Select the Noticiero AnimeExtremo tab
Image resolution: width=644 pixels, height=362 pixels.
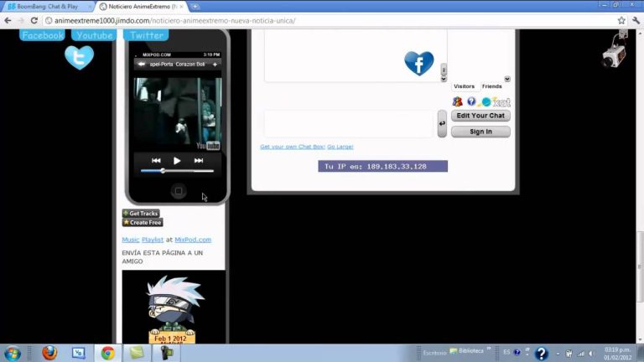142,7
